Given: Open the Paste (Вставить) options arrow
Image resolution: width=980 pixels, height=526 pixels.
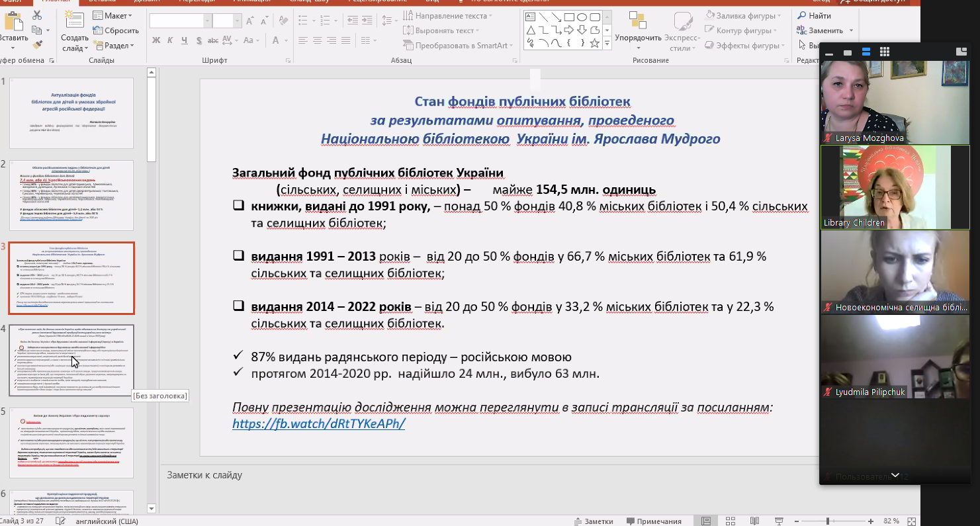Looking at the screenshot, I should tap(13, 48).
